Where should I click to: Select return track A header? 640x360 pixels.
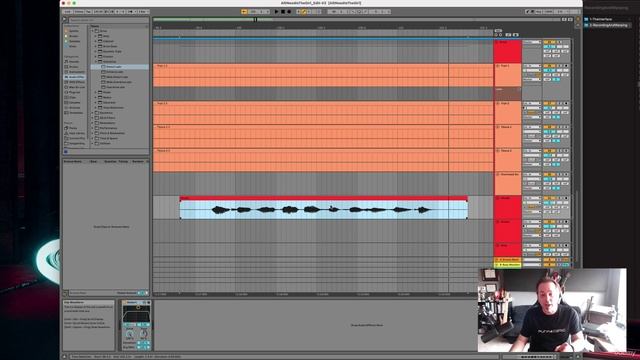pyautogui.click(x=508, y=260)
